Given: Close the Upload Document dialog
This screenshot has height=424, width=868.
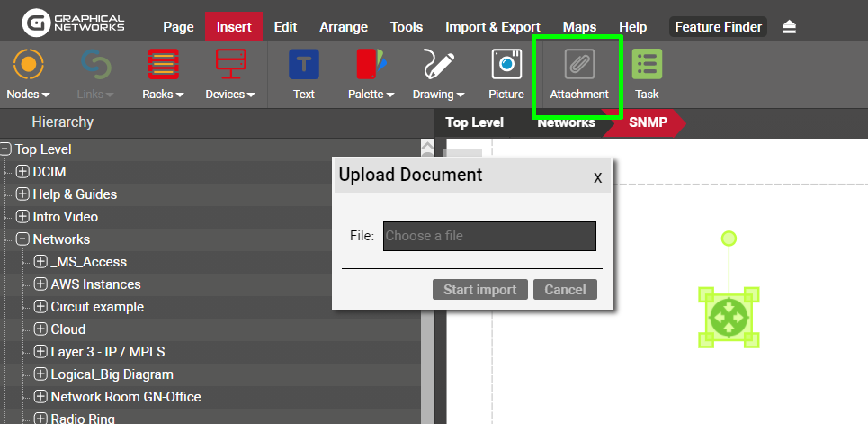Looking at the screenshot, I should (597, 177).
